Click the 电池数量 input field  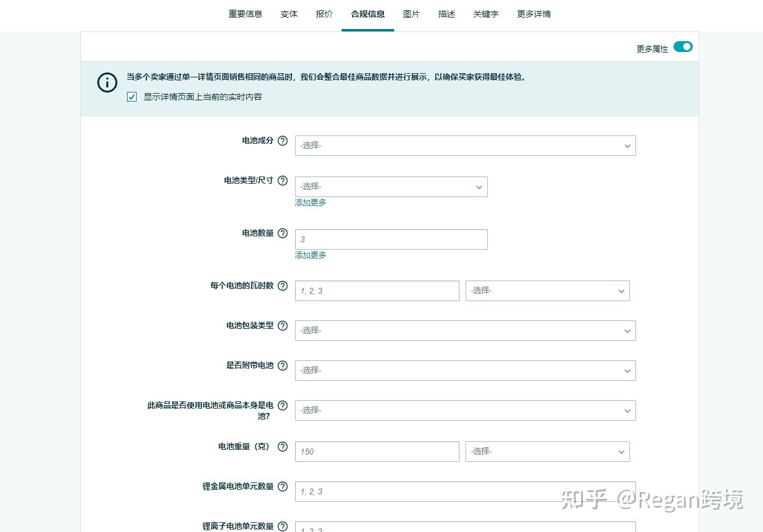pos(391,239)
